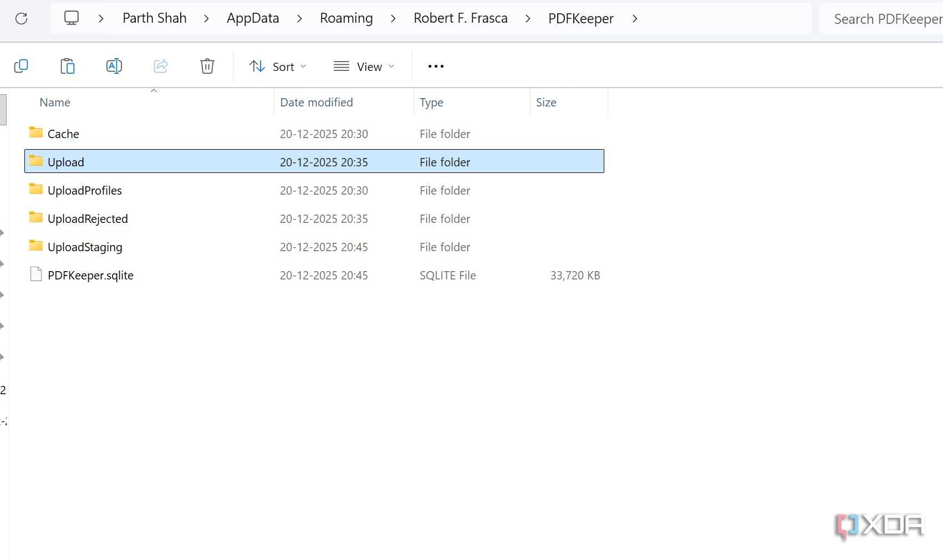Sort by the Date modified column header
Image resolution: width=943 pixels, height=560 pixels.
(317, 103)
